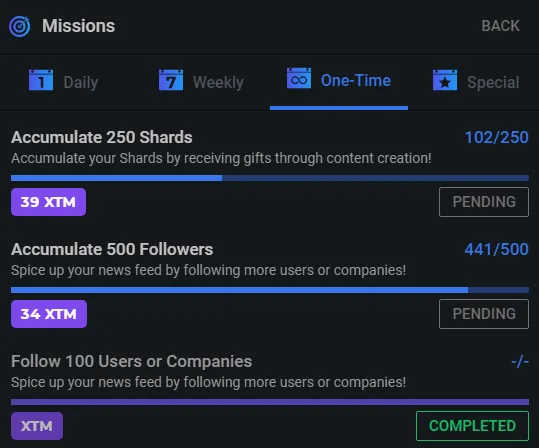Select the Special star calendar icon
Image resolution: width=539 pixels, height=448 pixels.
pos(445,80)
